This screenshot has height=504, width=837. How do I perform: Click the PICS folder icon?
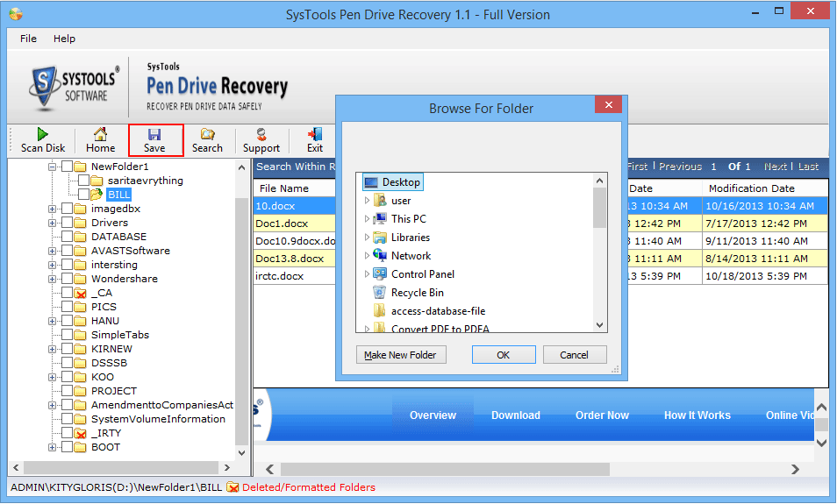pyautogui.click(x=80, y=307)
